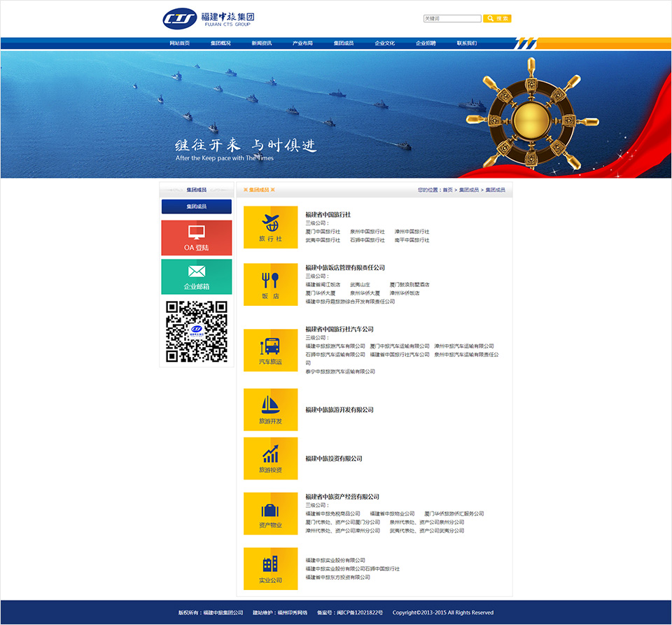Viewport: 672px width, 625px height.
Task: Open the 企业邮箱 envelope tile
Action: pyautogui.click(x=196, y=276)
